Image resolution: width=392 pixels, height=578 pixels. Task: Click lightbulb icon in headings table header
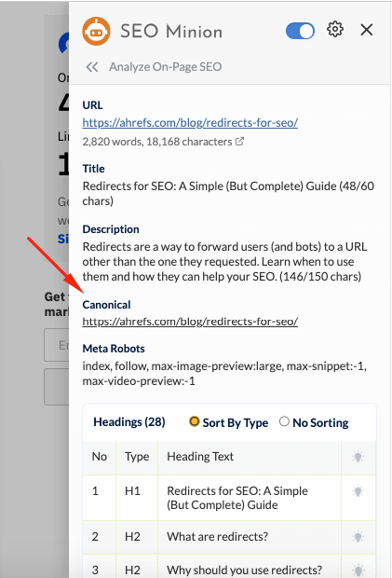pyautogui.click(x=358, y=457)
